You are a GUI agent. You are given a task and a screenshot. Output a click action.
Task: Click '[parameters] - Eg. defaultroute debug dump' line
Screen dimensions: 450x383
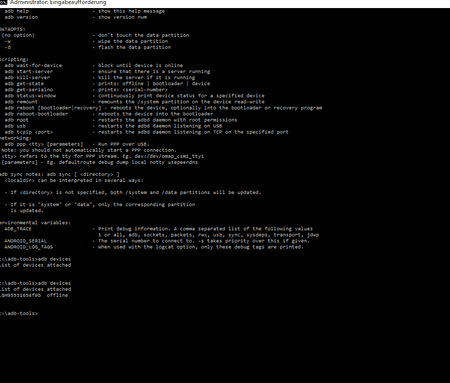click(100, 162)
